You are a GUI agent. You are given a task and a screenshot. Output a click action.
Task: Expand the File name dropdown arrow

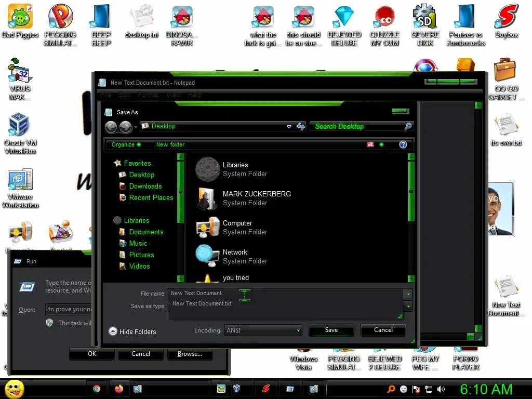tap(408, 294)
